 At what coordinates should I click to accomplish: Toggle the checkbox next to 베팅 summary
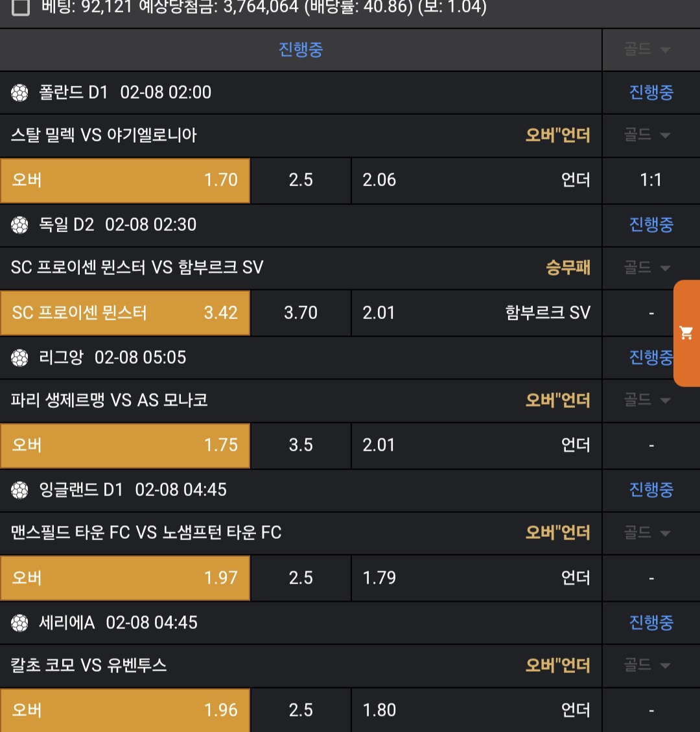tap(21, 8)
